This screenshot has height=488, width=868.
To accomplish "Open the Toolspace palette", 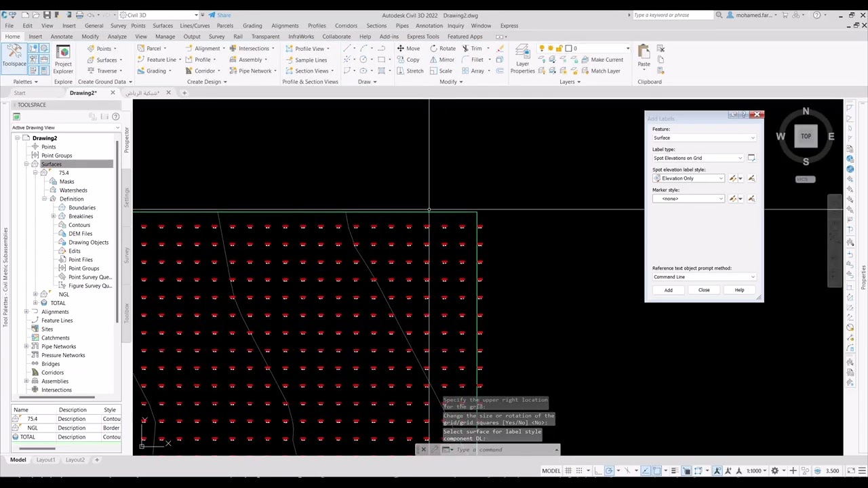I will 14,54.
